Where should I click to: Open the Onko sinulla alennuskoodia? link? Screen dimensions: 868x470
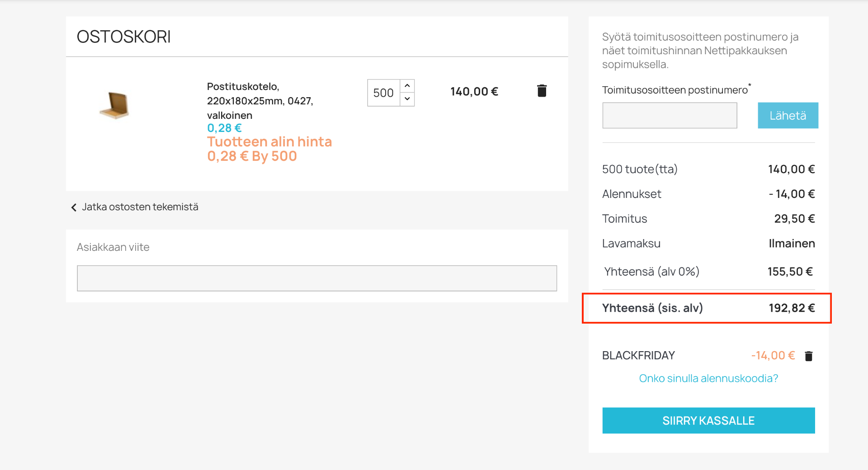pyautogui.click(x=708, y=378)
